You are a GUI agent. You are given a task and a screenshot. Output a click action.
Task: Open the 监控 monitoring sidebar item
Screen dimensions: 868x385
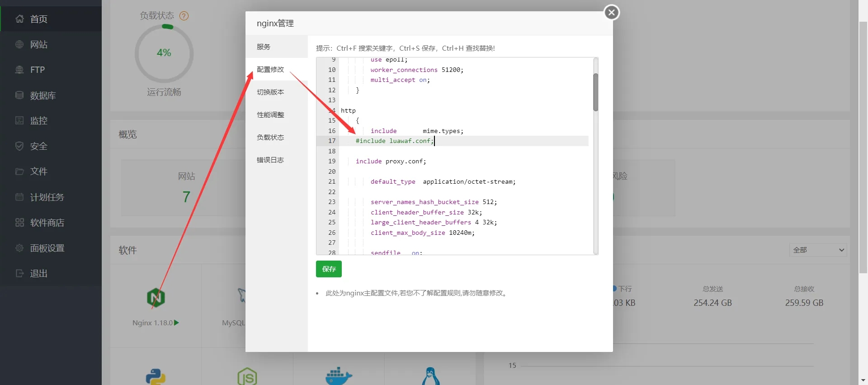[51, 121]
